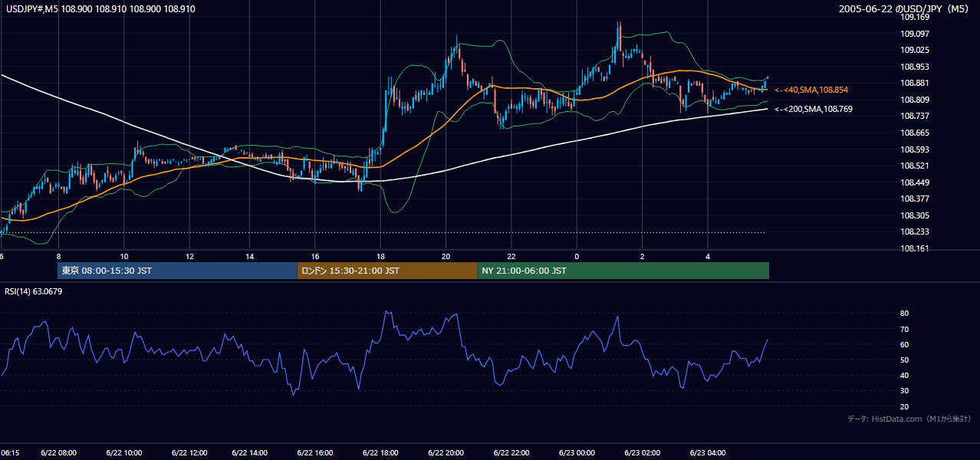
Task: Click the 108.953 price axis label
Action: (913, 67)
